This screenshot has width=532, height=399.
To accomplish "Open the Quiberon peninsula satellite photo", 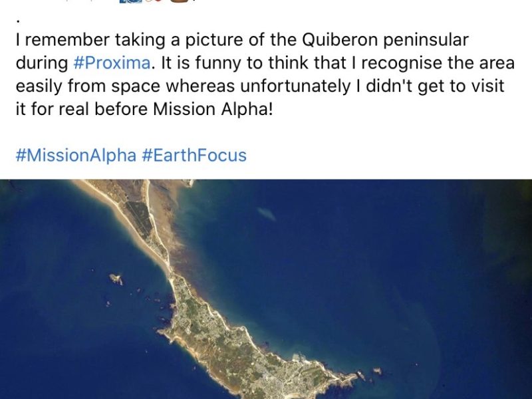I will coord(266,289).
